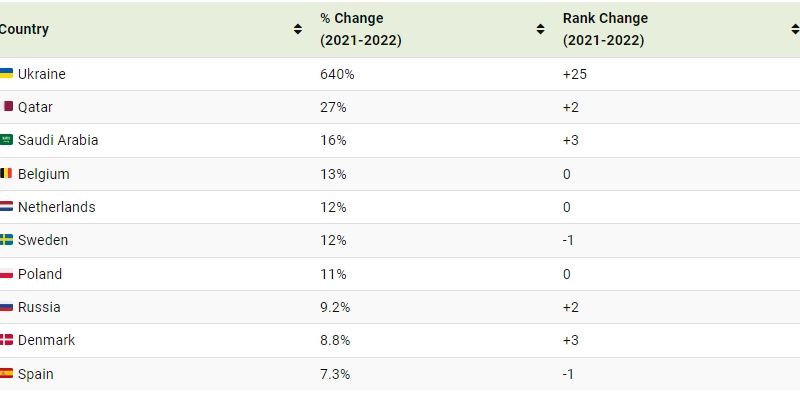
Task: Select Ukraine's +25 rank change cell
Action: click(x=577, y=74)
